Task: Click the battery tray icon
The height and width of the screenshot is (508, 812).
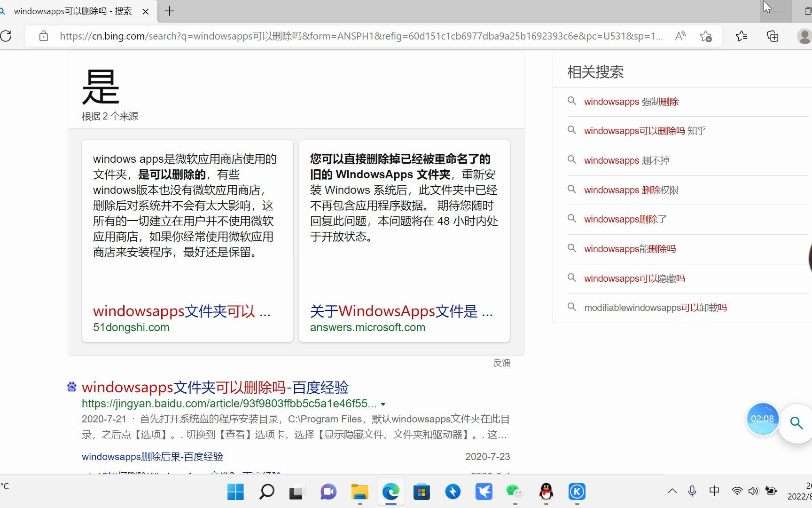Action: 771,491
